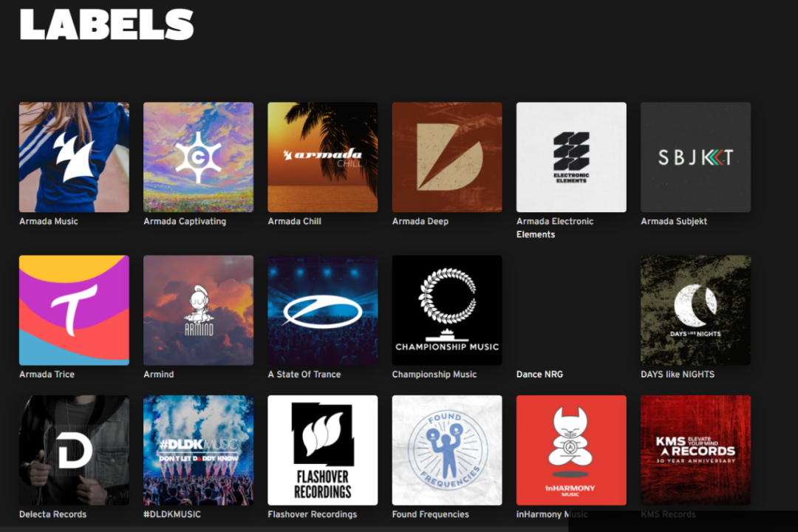Open the #DLDKMUSIC crowd cover
The image size is (798, 532).
[199, 450]
